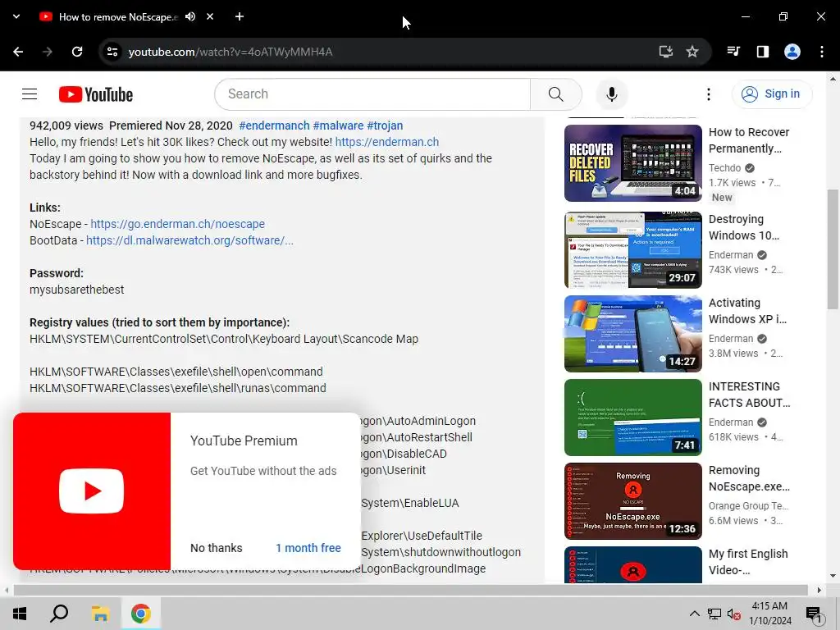Reload the current page

[x=77, y=52]
